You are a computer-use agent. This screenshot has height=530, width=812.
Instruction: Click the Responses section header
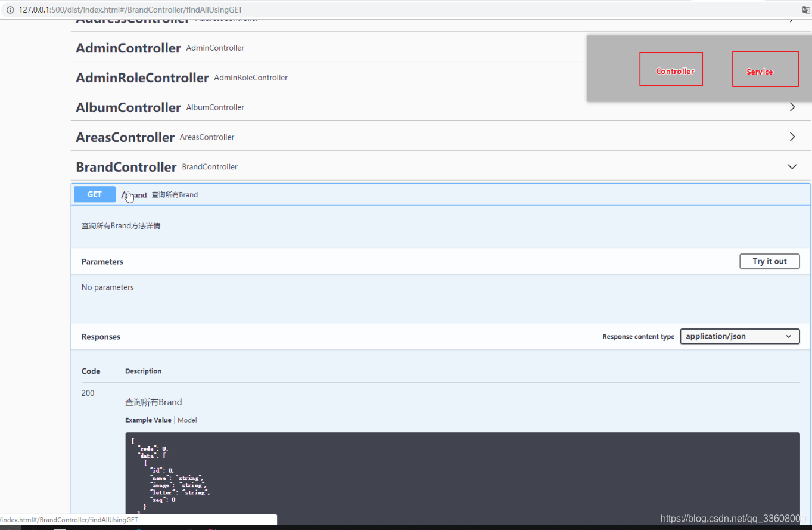pos(101,337)
